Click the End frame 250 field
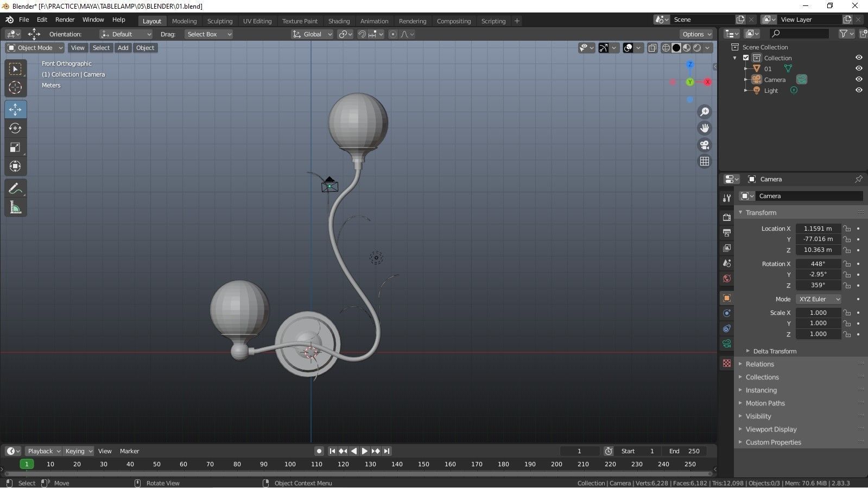 pyautogui.click(x=683, y=451)
